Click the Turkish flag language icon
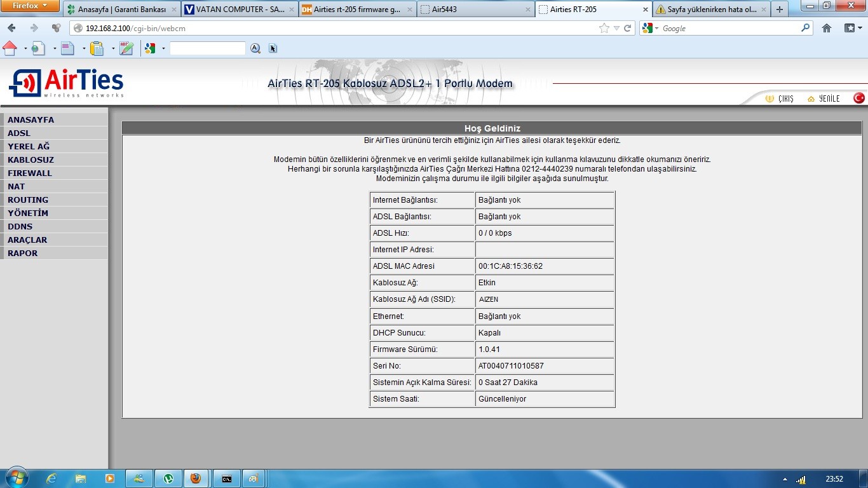The image size is (868, 488). tap(859, 98)
